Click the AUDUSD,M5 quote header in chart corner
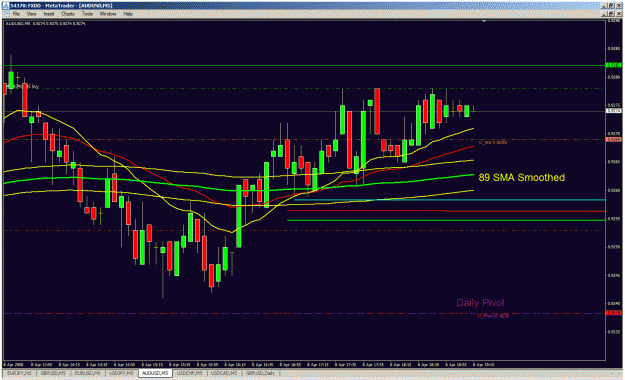Viewport: 625px width, 380px height. (45, 24)
